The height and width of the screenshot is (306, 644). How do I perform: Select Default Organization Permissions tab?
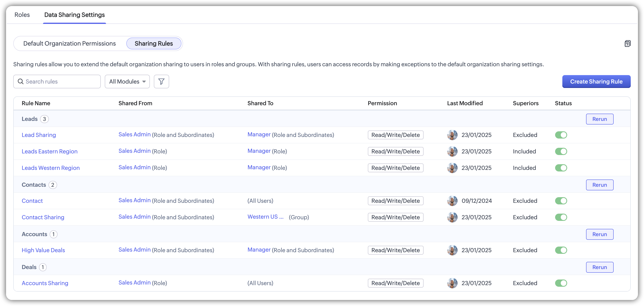[70, 44]
